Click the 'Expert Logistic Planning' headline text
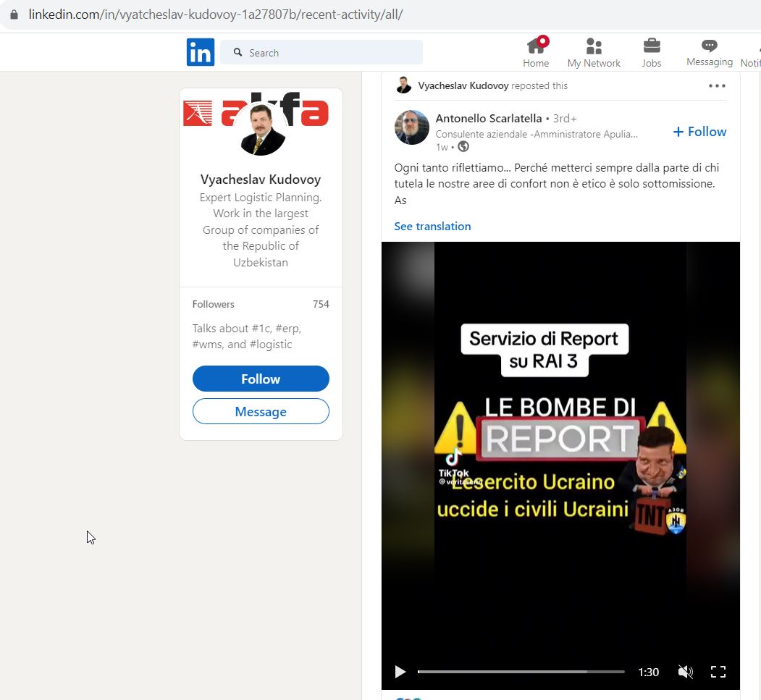Screen dimensions: 761x700 [261, 230]
